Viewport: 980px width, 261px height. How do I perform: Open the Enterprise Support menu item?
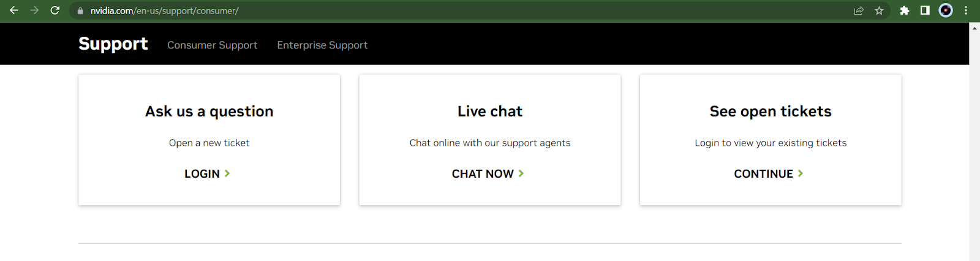[322, 45]
